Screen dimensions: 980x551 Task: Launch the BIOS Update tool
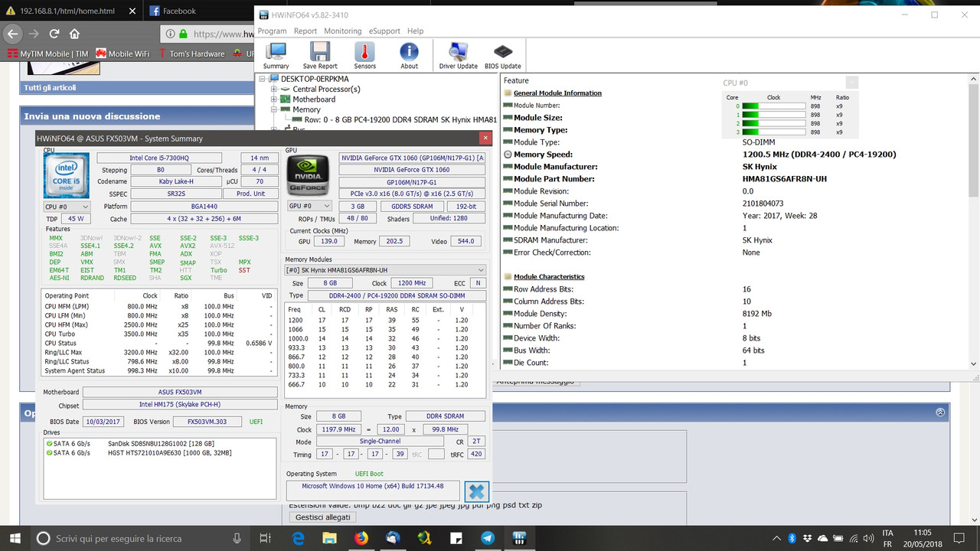coord(503,56)
